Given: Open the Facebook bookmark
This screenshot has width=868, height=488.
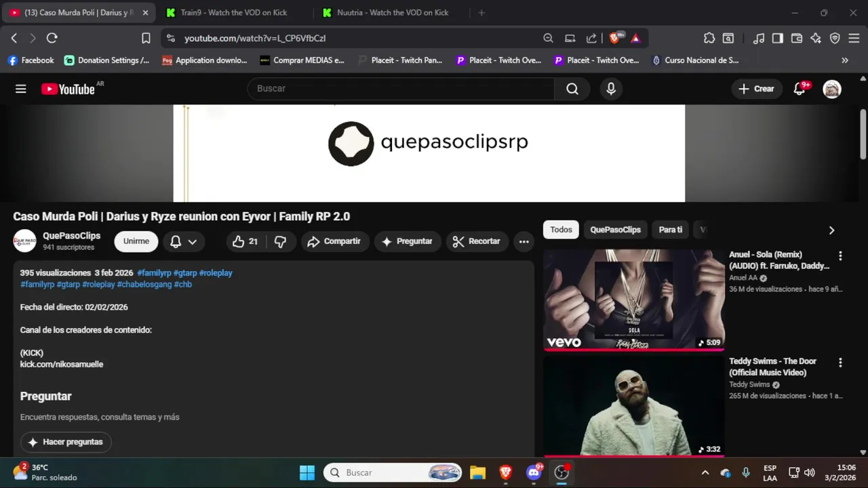Looking at the screenshot, I should 31,60.
